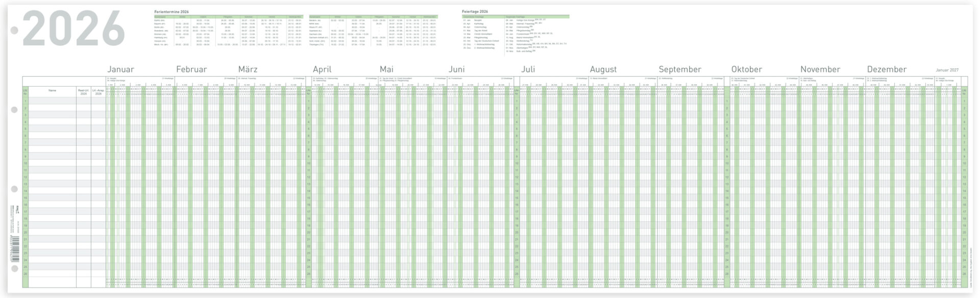Open the Ferientermine 2026 table heading

click(171, 11)
